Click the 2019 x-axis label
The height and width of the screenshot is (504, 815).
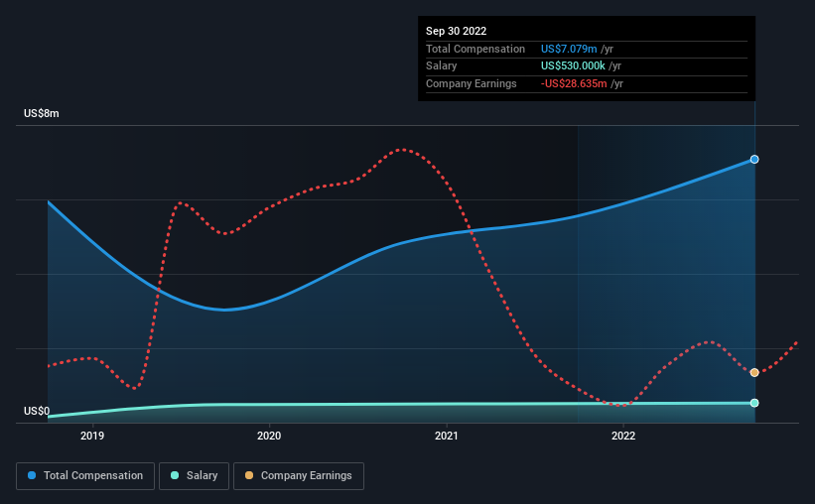point(92,436)
